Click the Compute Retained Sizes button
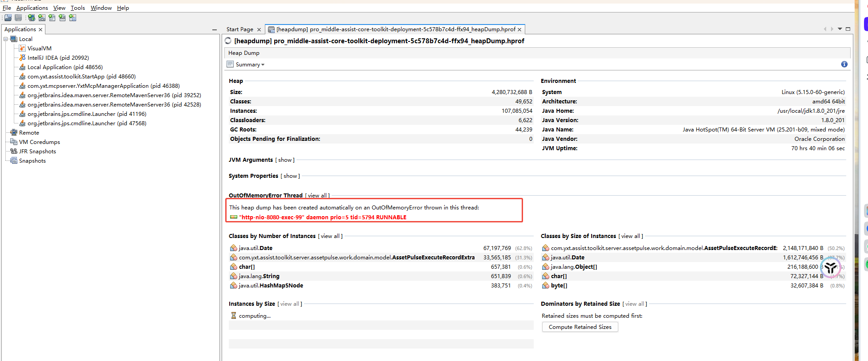Image resolution: width=868 pixels, height=361 pixels. pyautogui.click(x=580, y=327)
